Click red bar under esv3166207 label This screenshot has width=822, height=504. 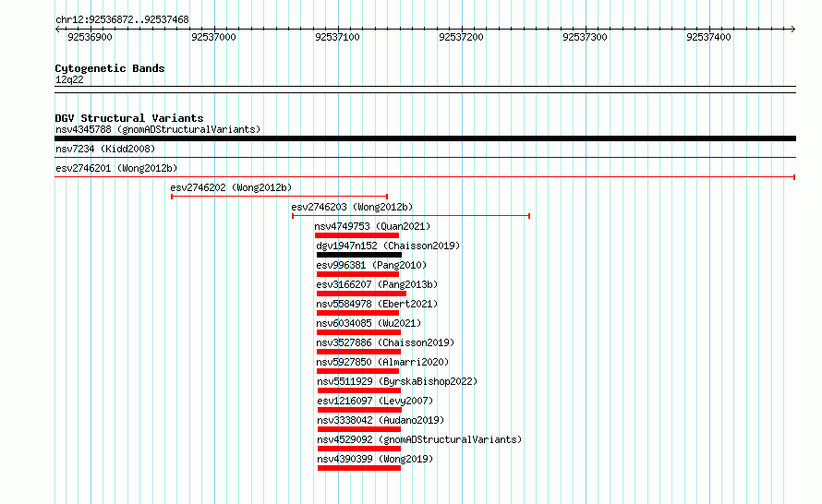[361, 294]
